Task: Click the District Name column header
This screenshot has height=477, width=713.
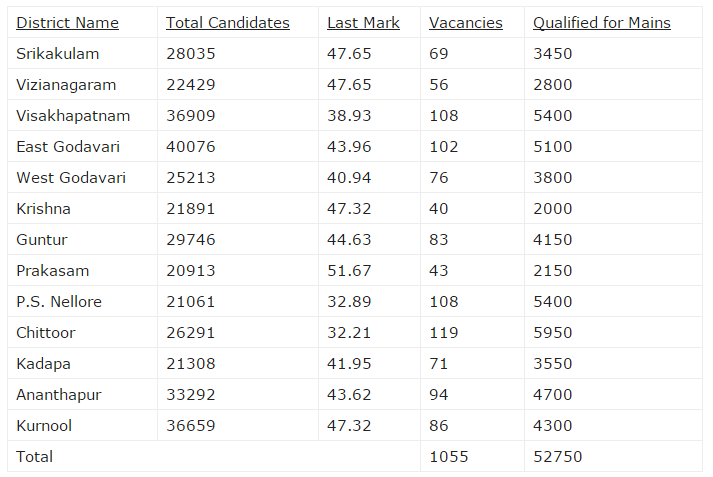Action: (x=67, y=23)
